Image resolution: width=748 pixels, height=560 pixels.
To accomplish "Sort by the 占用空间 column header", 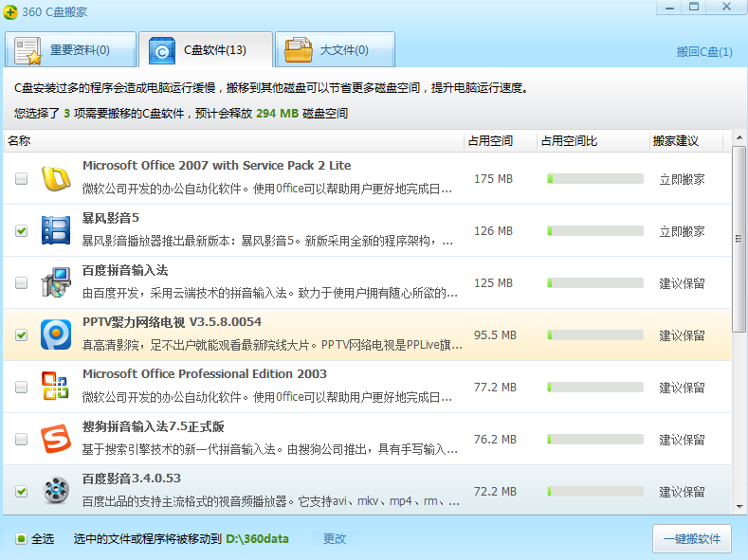I will 501,140.
